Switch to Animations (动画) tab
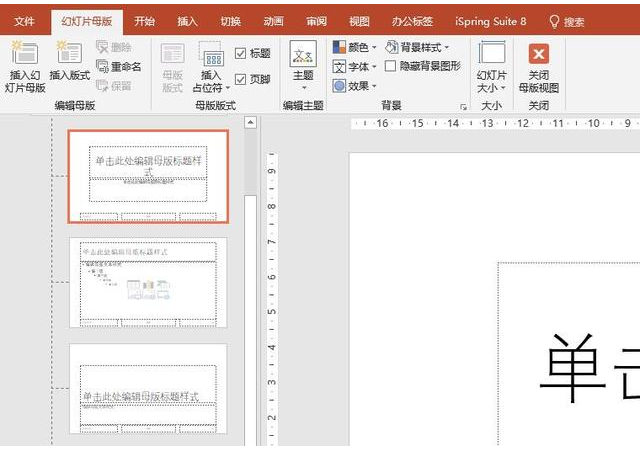The image size is (643, 452). coord(274,21)
